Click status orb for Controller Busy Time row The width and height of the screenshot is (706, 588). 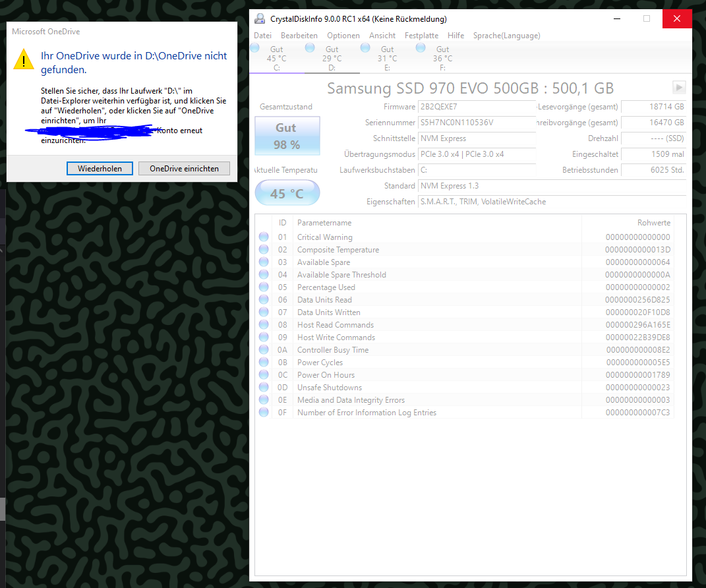(264, 350)
